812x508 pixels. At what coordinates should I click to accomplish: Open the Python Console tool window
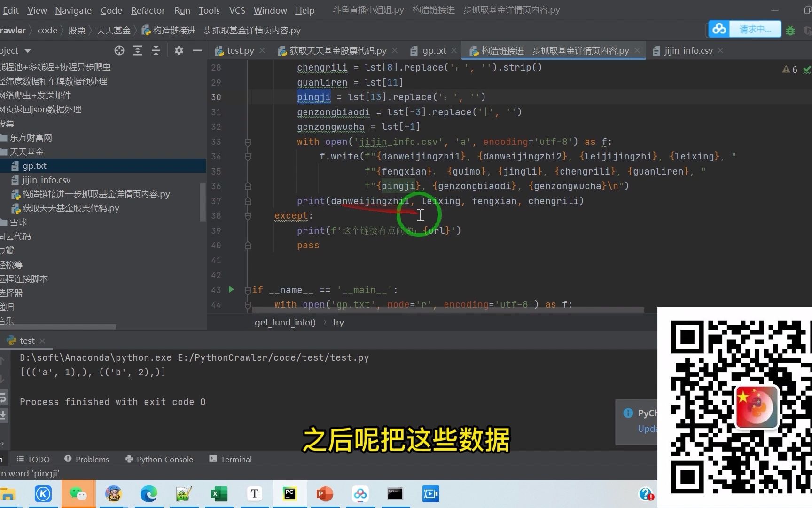coord(159,459)
